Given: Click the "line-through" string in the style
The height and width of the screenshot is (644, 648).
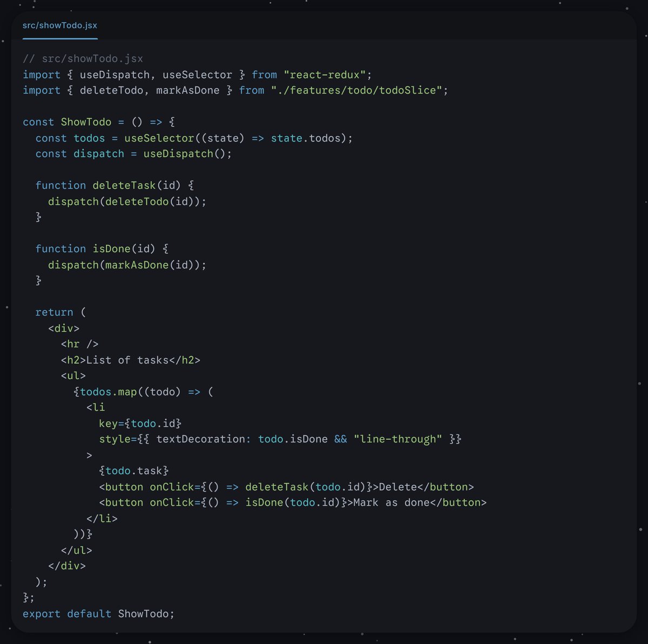Looking at the screenshot, I should coord(398,439).
